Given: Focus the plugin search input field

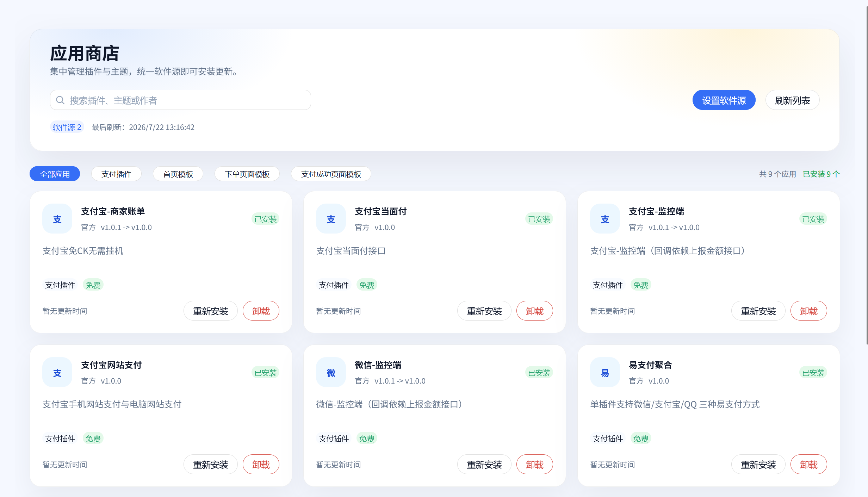Looking at the screenshot, I should (x=180, y=100).
